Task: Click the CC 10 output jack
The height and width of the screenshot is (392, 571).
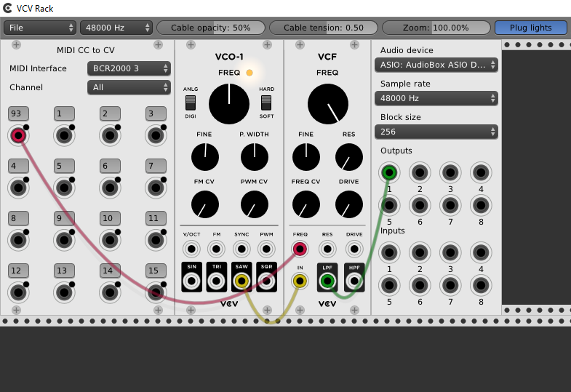Action: [x=110, y=241]
